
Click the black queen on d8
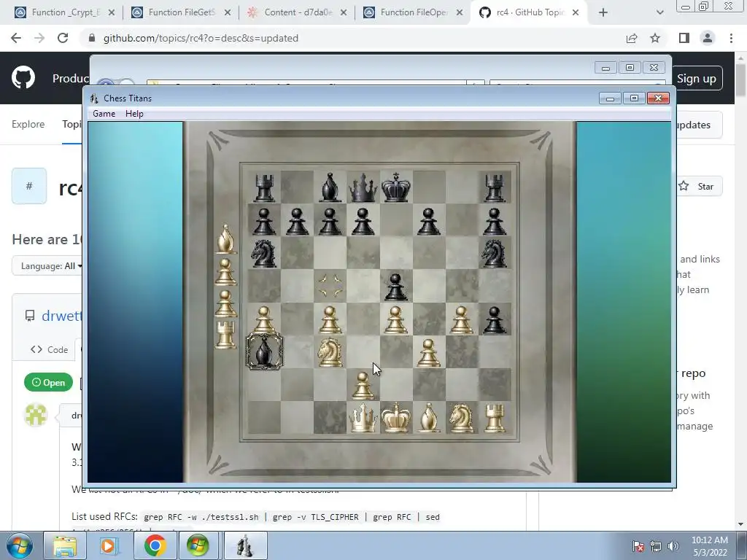(363, 187)
